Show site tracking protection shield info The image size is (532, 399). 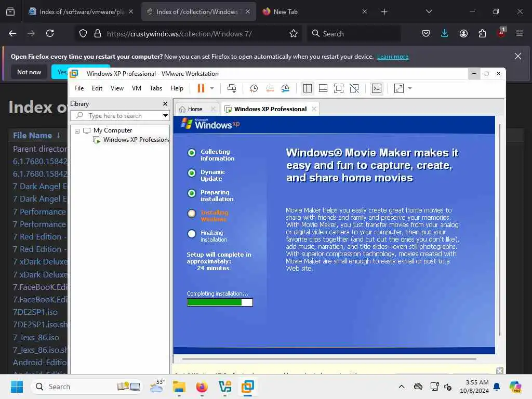pos(83,33)
